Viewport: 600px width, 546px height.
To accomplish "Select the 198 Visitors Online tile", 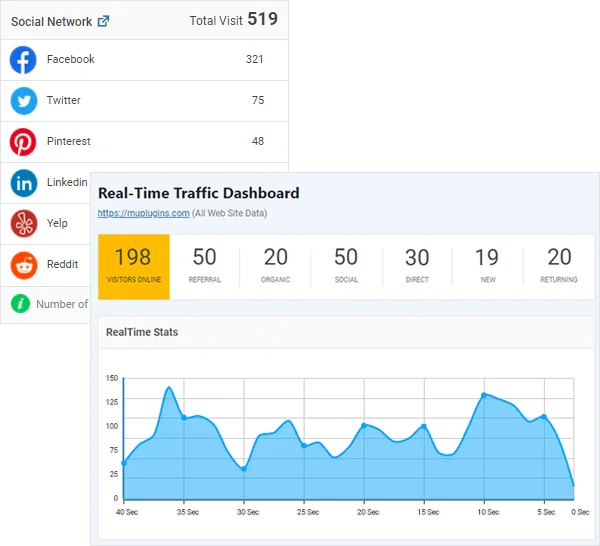I will [134, 266].
